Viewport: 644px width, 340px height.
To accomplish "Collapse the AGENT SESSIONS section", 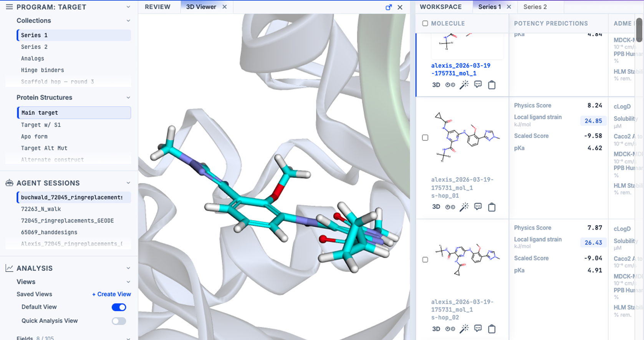I will point(128,183).
